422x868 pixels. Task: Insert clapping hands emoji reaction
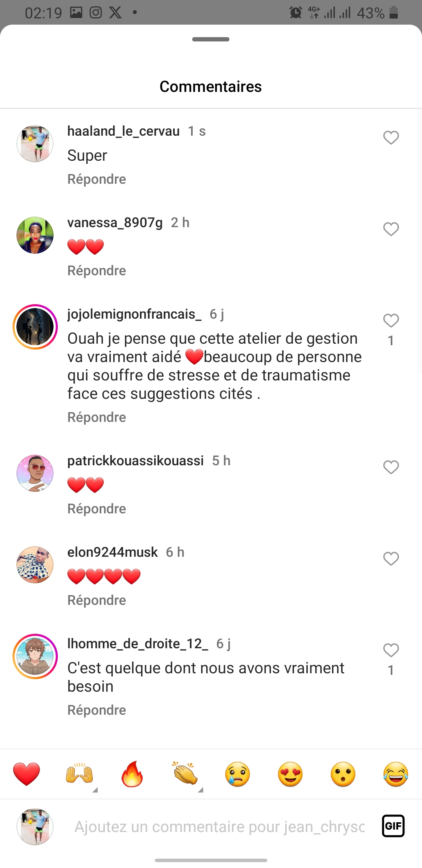point(185,774)
